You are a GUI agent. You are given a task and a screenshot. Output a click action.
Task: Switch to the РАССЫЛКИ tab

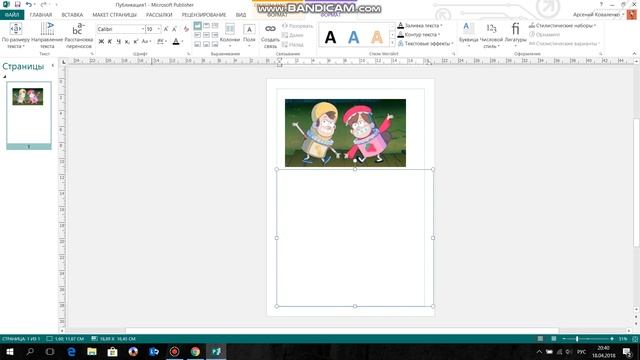click(159, 15)
